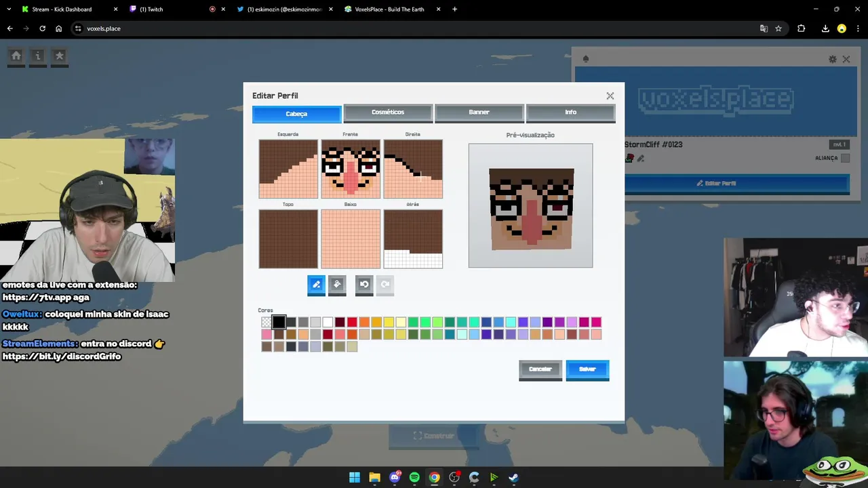Select the Topo face canvas
Viewport: 868px width, 488px height.
point(288,239)
